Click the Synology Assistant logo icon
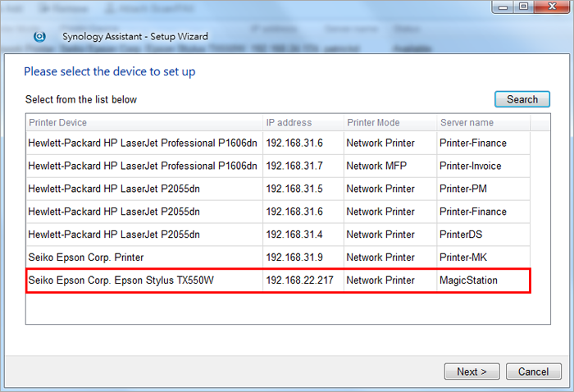 tap(39, 37)
